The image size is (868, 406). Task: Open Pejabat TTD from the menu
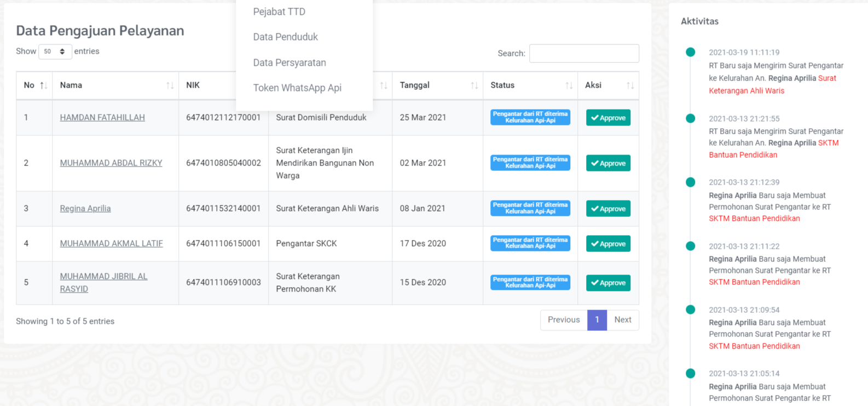(x=279, y=12)
